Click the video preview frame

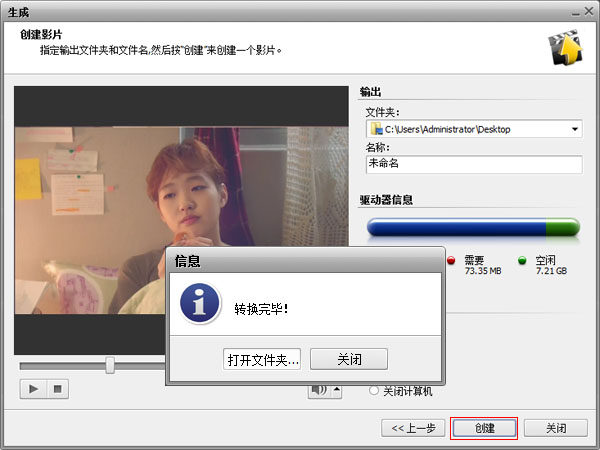[181, 220]
